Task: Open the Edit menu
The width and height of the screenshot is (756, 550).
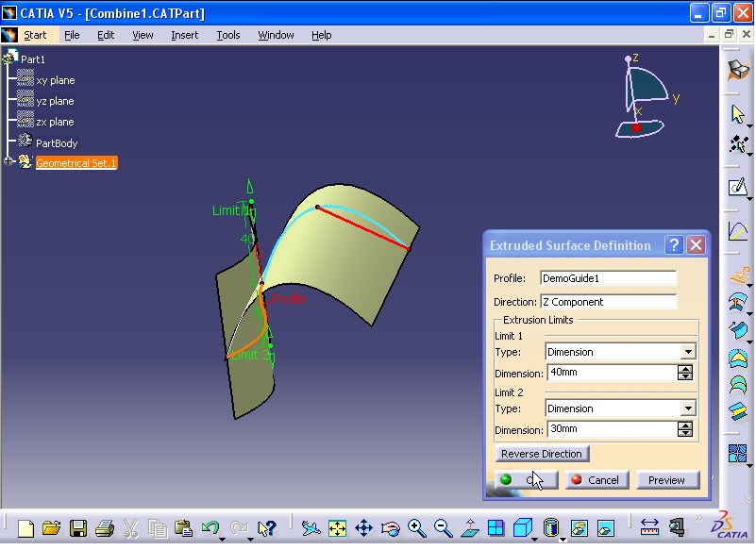Action: (x=106, y=35)
